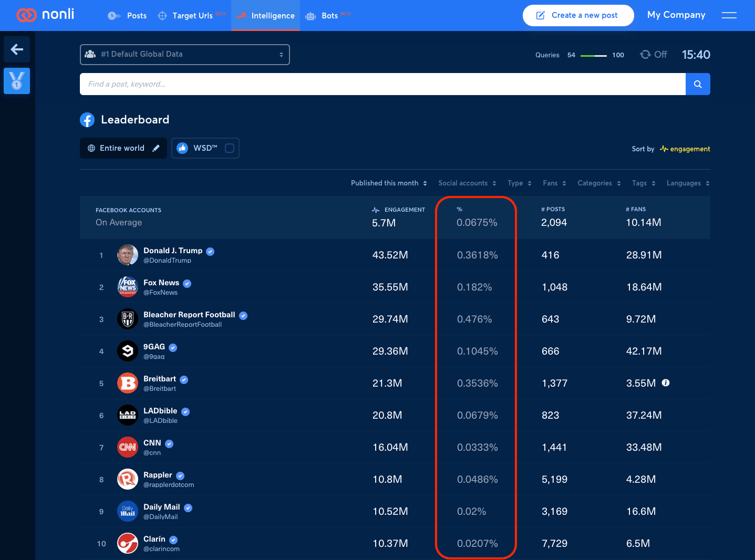
Task: Click the info icon beside Breitbart fans
Action: 666,383
